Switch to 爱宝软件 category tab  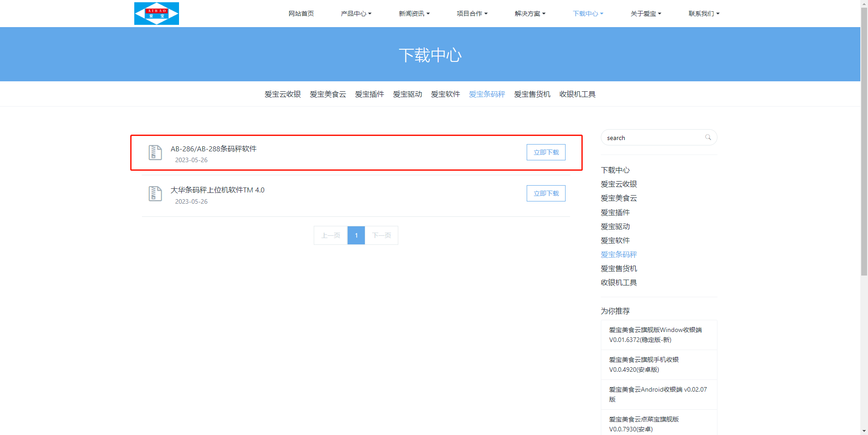coord(445,94)
